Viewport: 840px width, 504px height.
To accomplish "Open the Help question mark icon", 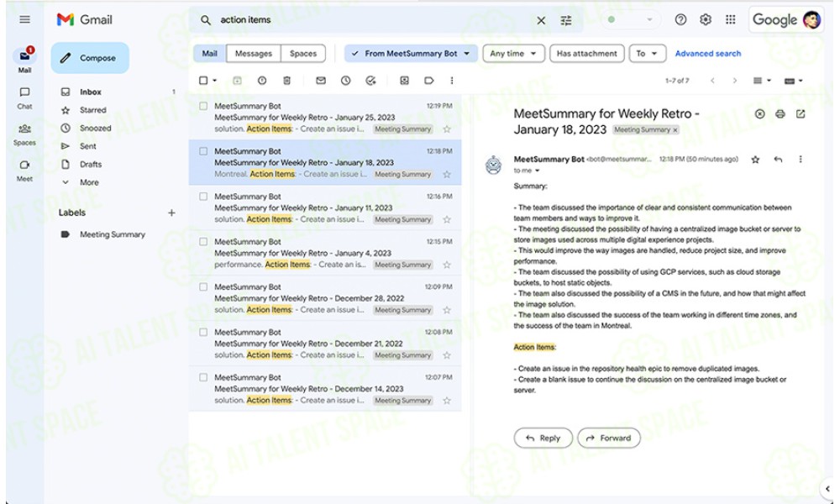I will click(x=680, y=20).
